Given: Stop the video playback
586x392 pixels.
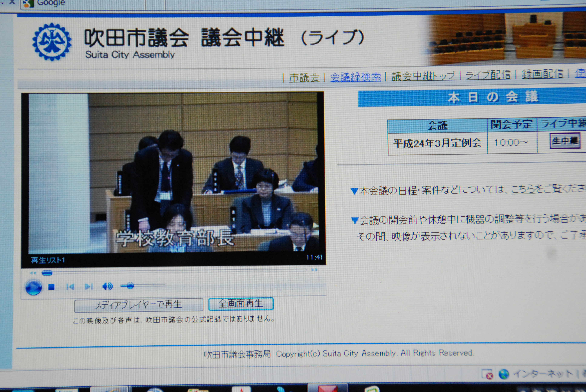Looking at the screenshot, I should pos(51,287).
